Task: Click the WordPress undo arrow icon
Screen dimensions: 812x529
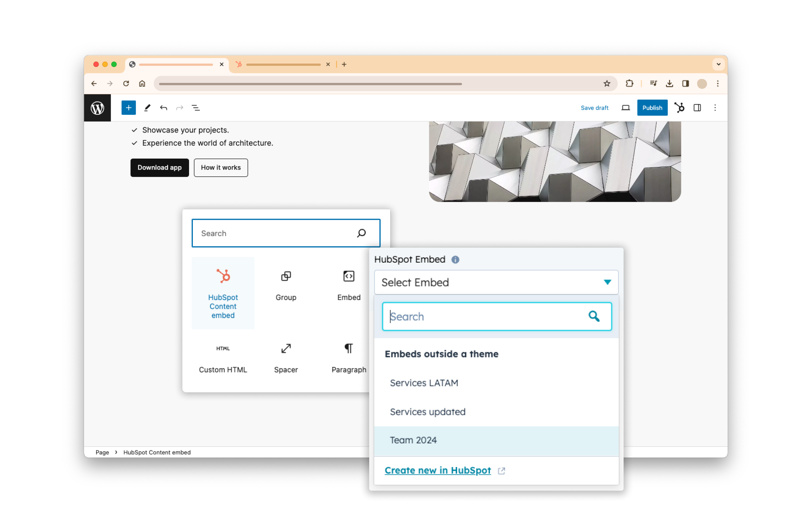Action: click(163, 108)
